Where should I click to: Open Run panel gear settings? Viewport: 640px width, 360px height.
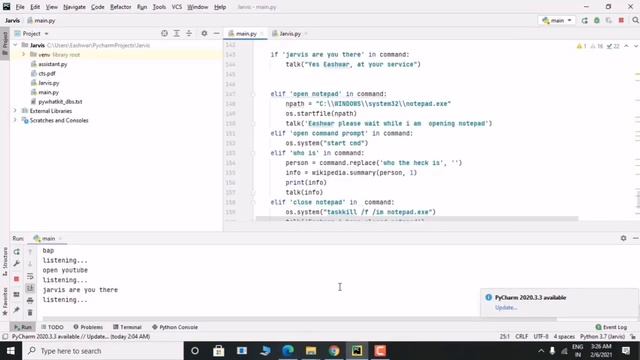[623, 238]
